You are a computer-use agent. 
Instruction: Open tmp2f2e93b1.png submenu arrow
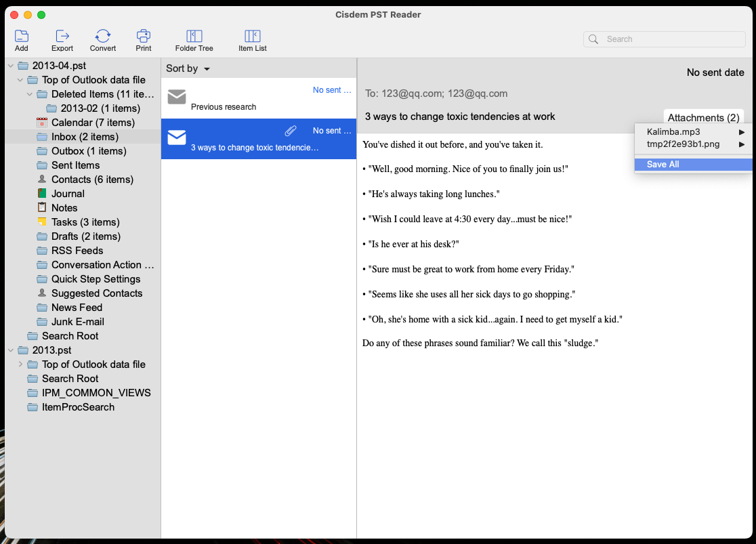742,144
